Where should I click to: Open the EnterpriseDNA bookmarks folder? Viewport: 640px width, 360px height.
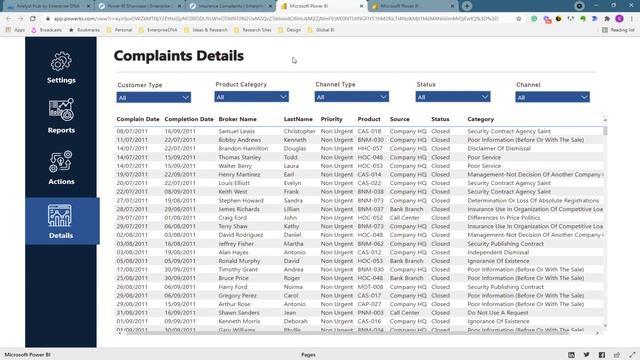[x=158, y=30]
